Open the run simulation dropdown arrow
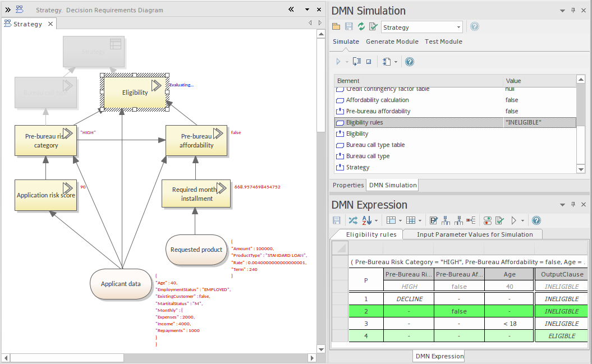Viewport: 592px width, 364px height. pos(347,62)
